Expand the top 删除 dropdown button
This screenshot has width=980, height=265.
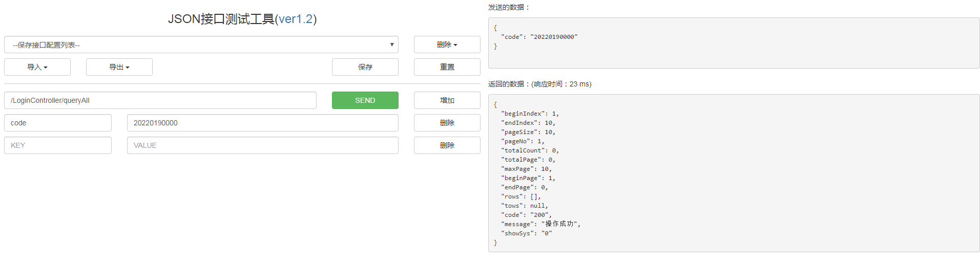pos(447,45)
